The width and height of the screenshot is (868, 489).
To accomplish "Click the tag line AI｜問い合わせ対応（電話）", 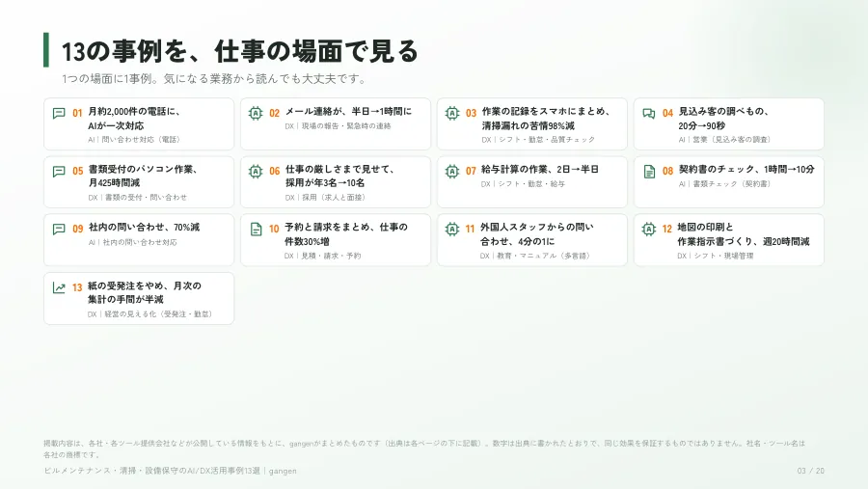I will (134, 140).
